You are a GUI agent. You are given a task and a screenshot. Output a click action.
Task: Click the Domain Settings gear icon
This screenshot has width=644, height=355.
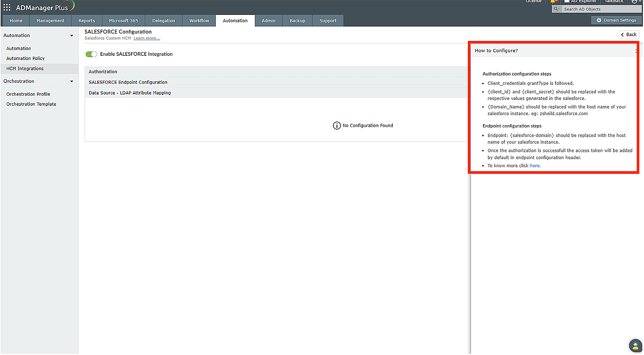tap(599, 20)
